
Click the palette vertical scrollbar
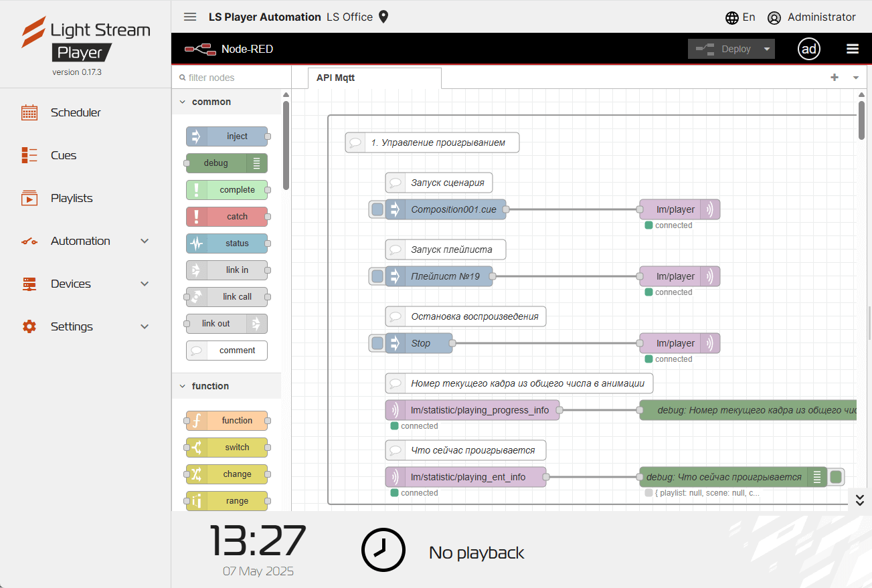[x=286, y=145]
